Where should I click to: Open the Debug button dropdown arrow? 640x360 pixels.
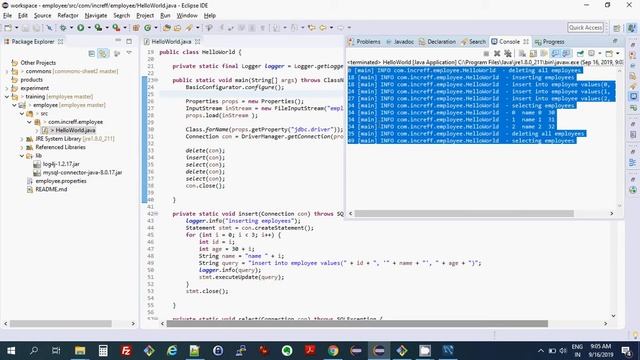click(x=71, y=28)
